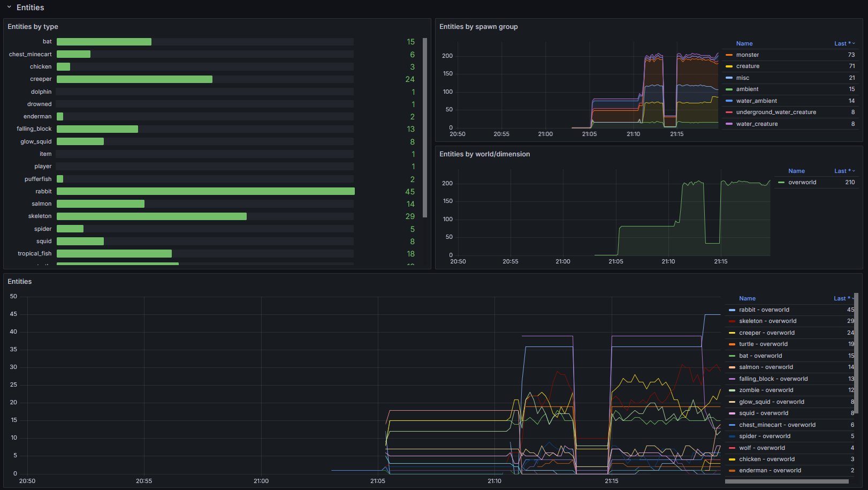Screen dimensions: 868x490
Task: Click Name header in spawn group legend
Action: (x=744, y=44)
